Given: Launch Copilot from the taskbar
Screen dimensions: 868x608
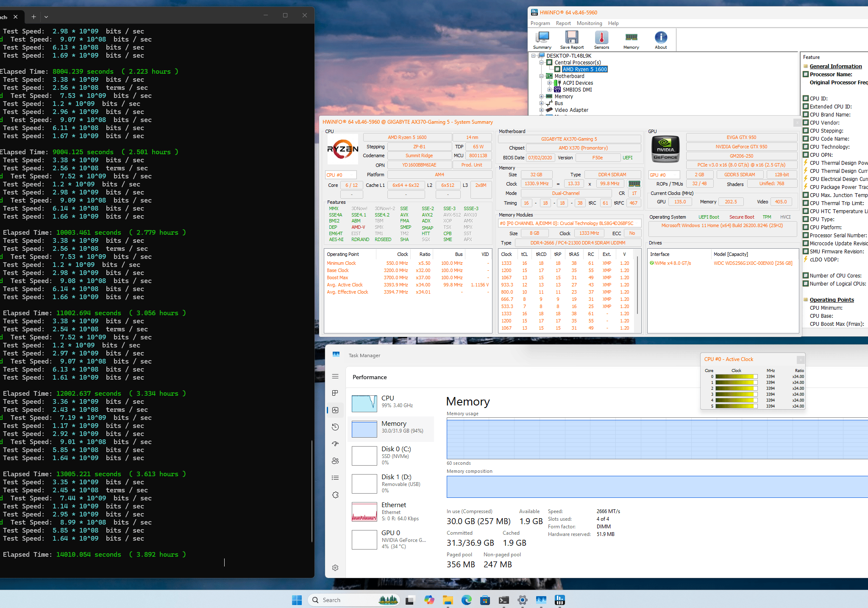Looking at the screenshot, I should [429, 600].
